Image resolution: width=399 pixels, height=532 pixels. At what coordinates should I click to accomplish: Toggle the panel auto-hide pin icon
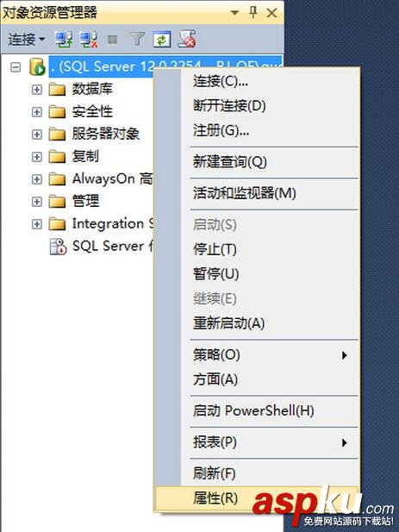(253, 13)
